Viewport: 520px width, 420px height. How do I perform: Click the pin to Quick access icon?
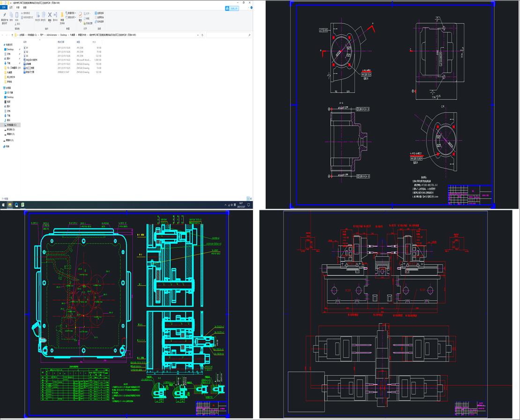4,15
